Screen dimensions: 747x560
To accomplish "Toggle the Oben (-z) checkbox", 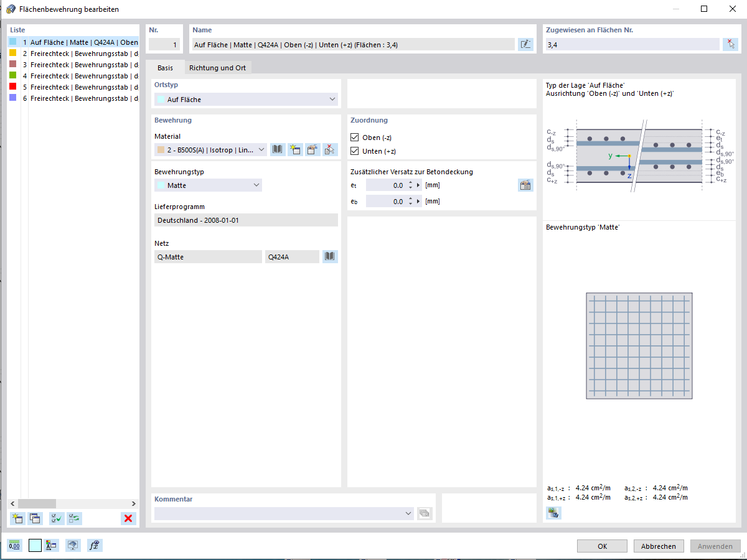I will (x=355, y=138).
